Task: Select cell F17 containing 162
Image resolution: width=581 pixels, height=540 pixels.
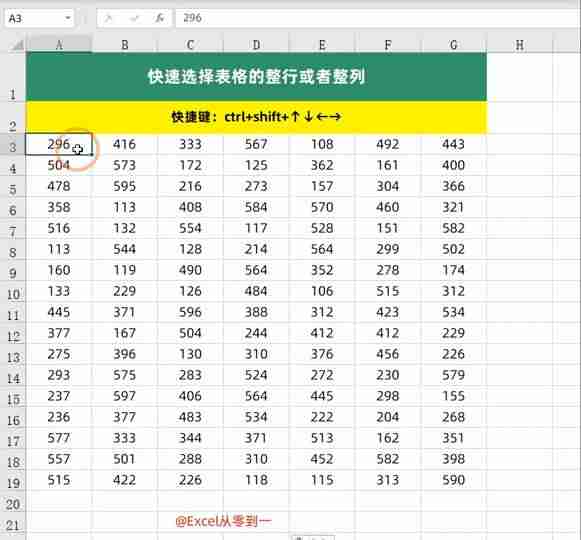Action: click(388, 438)
